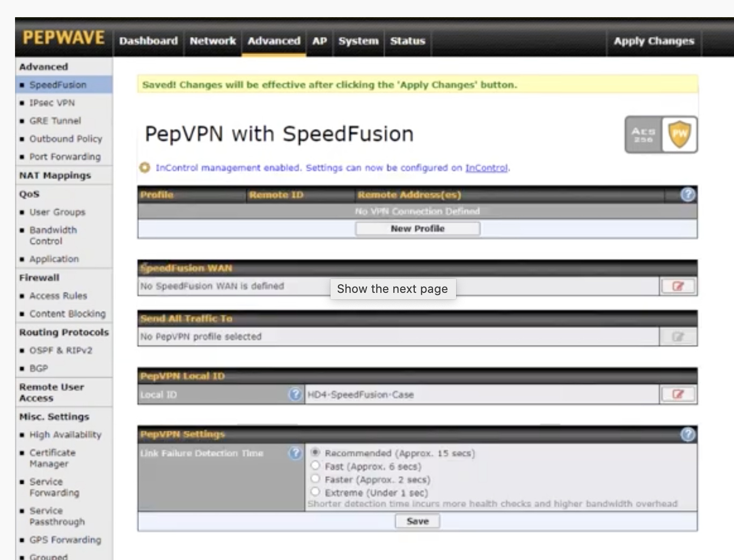Select Recommended (Approx. 15 secs) option

(315, 453)
